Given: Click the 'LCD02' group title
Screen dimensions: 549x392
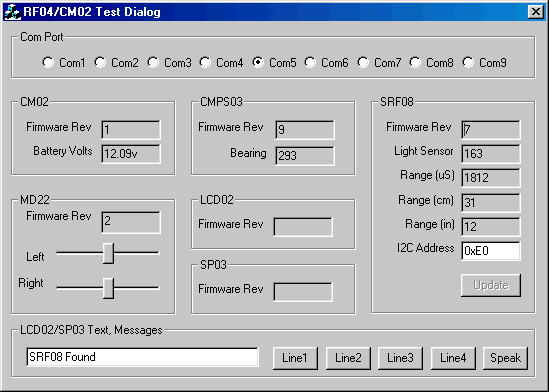Looking at the screenshot, I should pyautogui.click(x=217, y=200).
